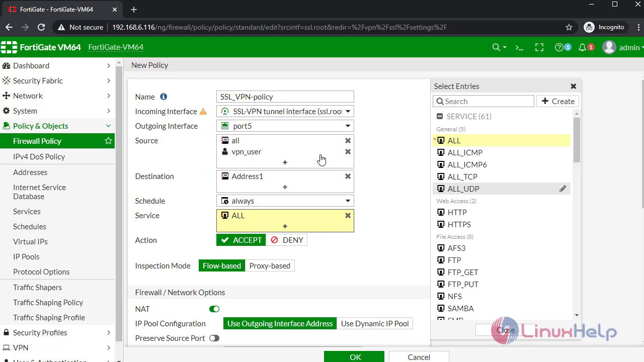Click the Select Entries list scrollbar
Image resolution: width=644 pixels, height=362 pixels.
point(577,140)
